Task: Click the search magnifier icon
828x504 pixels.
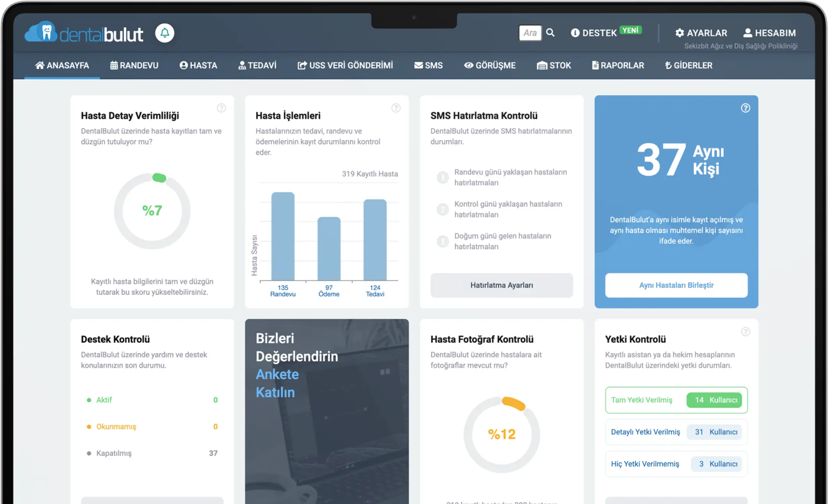Action: point(550,33)
